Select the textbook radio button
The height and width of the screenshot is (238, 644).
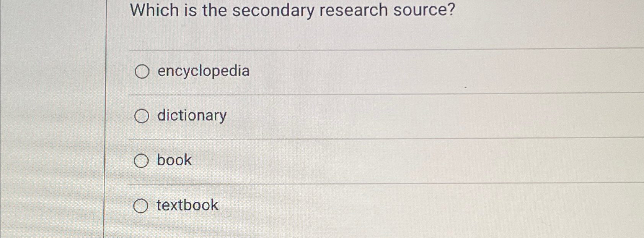(x=142, y=206)
